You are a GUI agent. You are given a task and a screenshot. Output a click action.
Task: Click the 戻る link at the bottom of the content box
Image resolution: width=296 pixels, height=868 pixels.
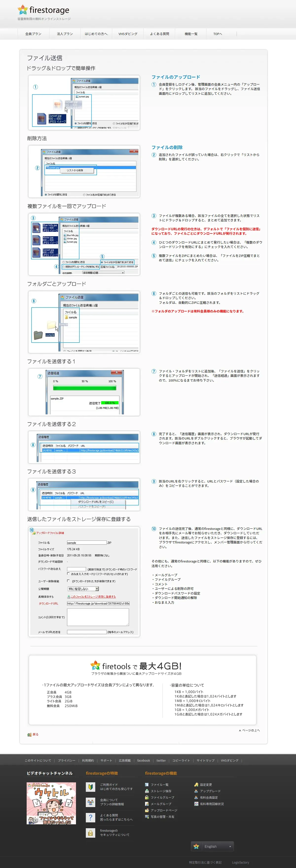point(35,734)
